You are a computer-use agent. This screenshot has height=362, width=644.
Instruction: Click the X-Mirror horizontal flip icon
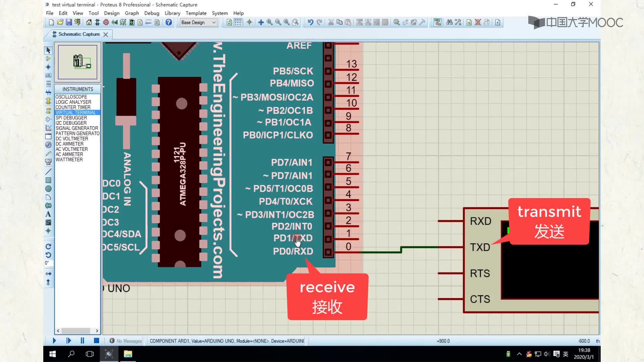(x=48, y=274)
